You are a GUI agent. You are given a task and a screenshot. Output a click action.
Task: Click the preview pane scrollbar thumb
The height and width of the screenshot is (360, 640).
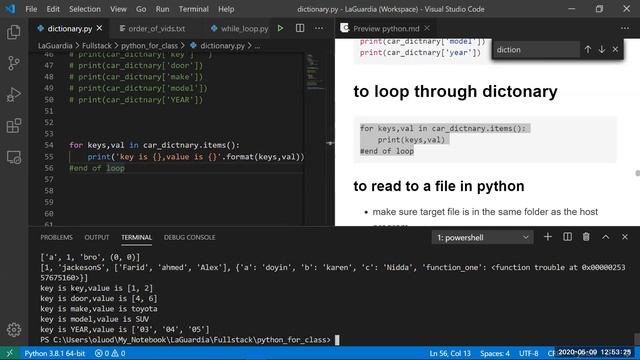tap(637, 173)
